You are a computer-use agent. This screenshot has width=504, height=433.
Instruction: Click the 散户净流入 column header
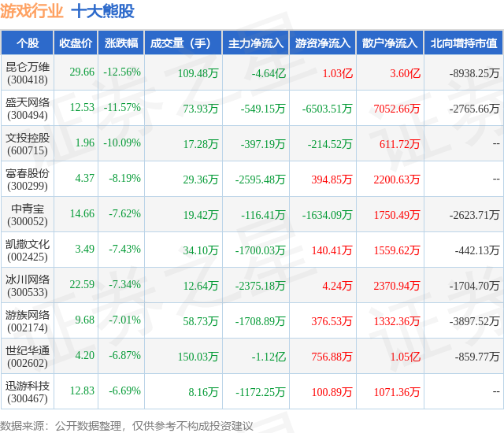click(390, 43)
